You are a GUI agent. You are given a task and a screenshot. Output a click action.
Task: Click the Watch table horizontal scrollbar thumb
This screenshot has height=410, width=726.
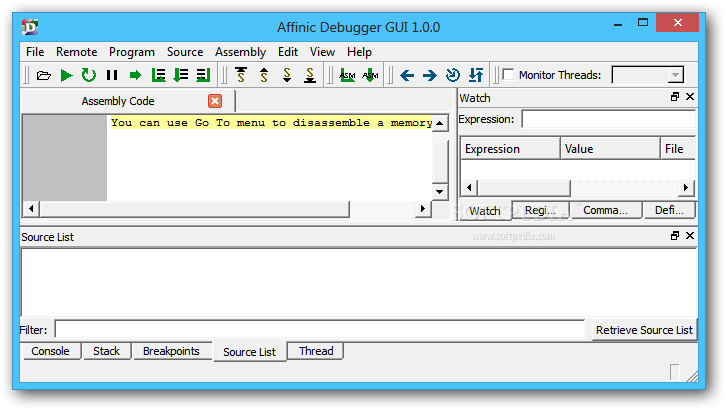click(524, 187)
